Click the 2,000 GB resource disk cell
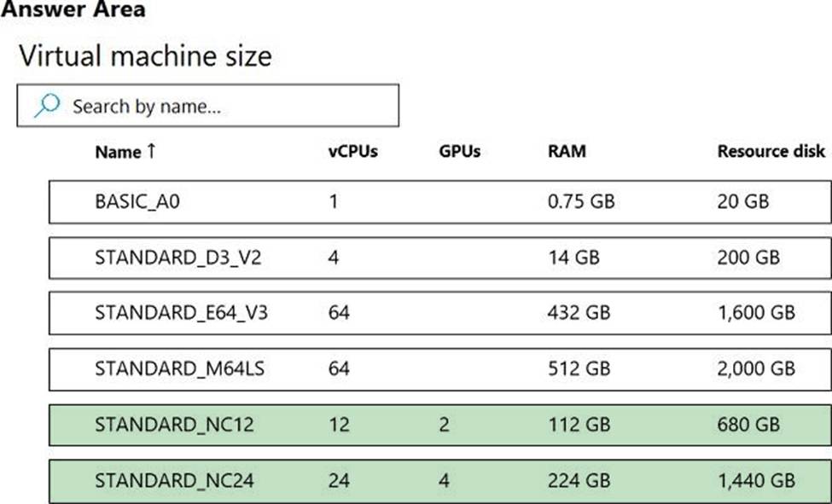 (756, 368)
